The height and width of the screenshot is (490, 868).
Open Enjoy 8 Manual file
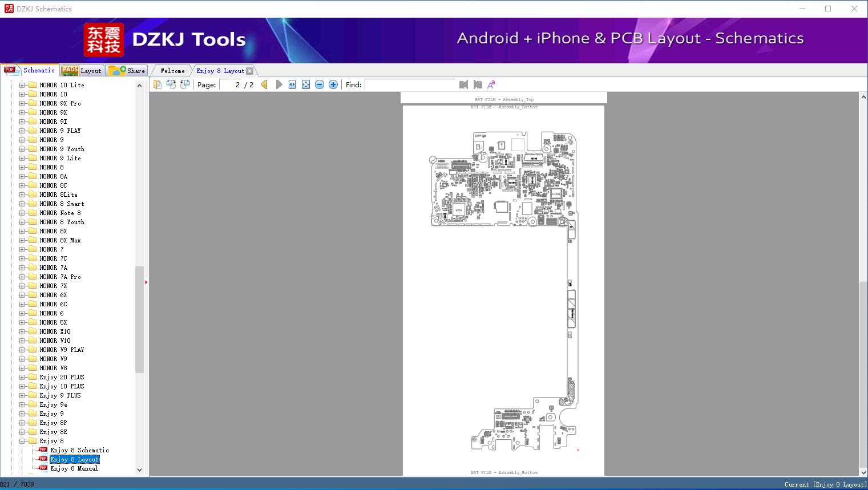pyautogui.click(x=74, y=468)
